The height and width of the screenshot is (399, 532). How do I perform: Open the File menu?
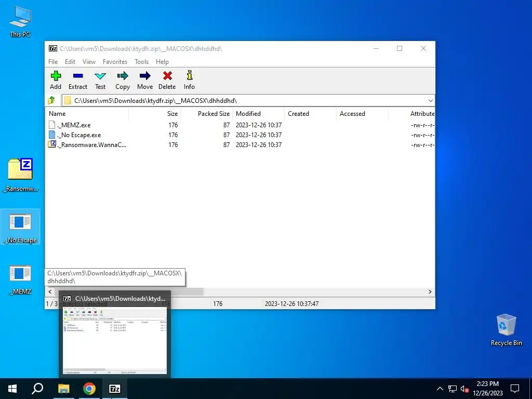coord(53,62)
